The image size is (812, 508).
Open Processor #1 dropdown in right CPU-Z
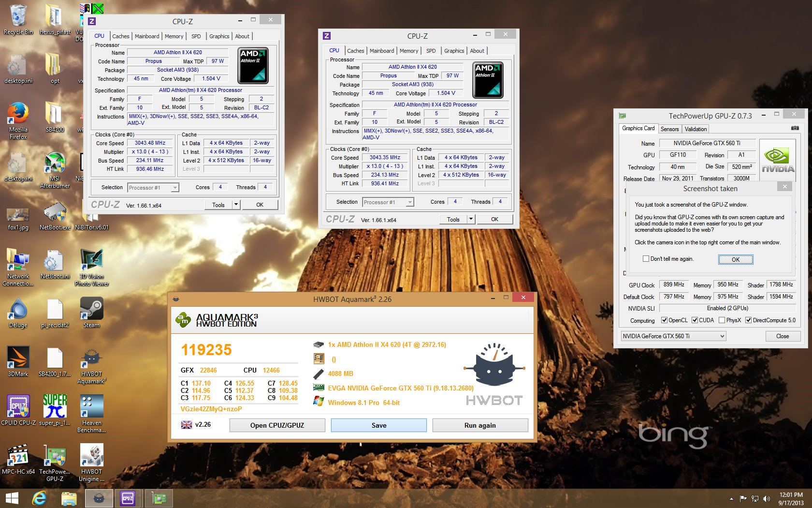(388, 202)
